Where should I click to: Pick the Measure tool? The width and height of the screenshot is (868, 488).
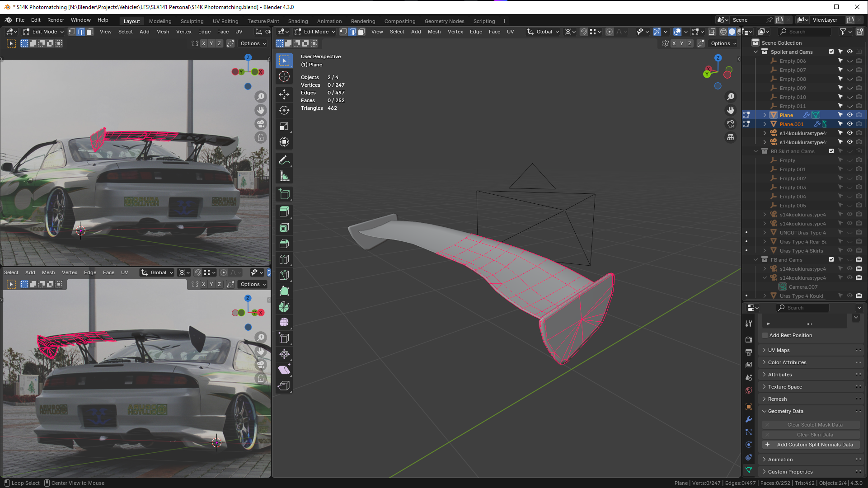[x=284, y=176]
